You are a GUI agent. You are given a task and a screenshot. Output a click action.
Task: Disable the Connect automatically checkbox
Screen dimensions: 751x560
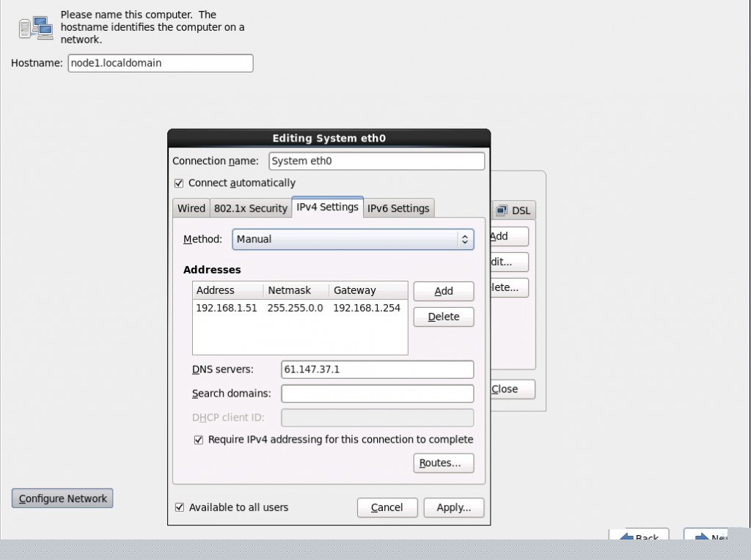click(178, 183)
